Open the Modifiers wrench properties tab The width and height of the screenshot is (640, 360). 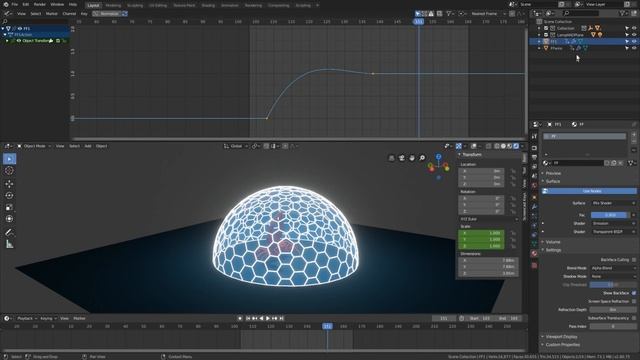(x=534, y=207)
